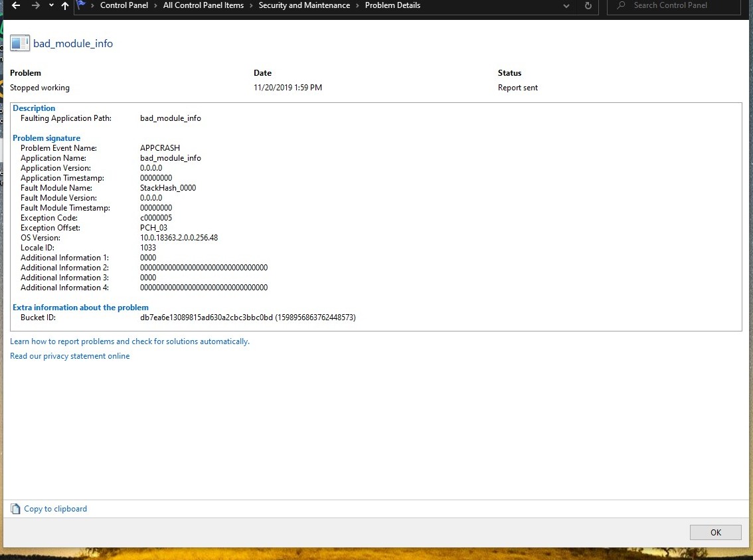The height and width of the screenshot is (560, 753).
Task: Select the APPCRASH event name value
Action: pos(160,148)
